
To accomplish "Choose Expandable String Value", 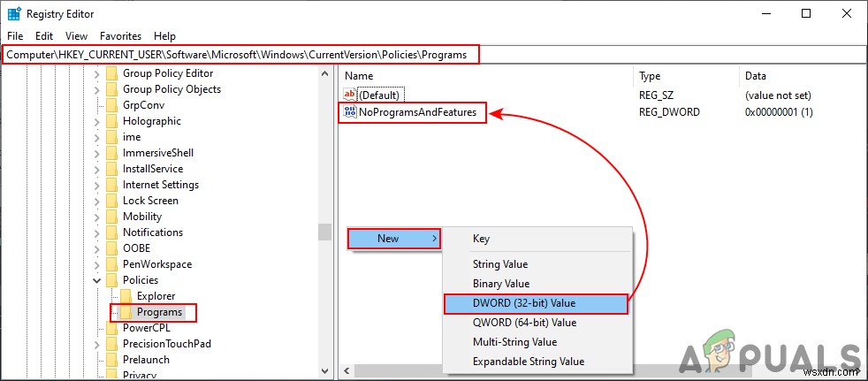I will pyautogui.click(x=536, y=361).
